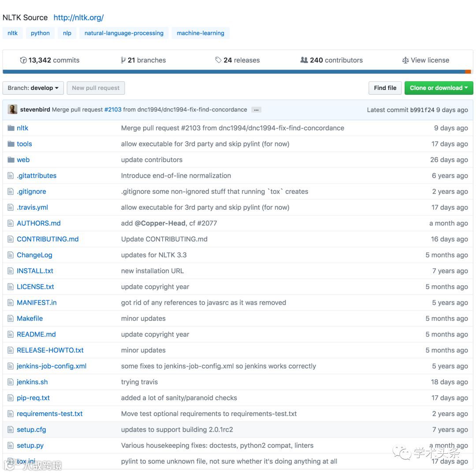Click the RELEASE-HOWTO.txt file icon

click(11, 350)
